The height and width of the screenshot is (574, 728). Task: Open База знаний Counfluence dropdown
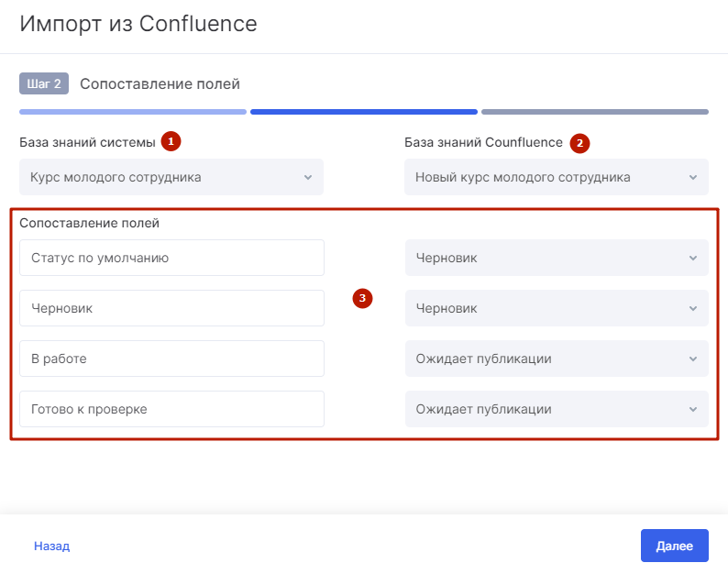pos(556,177)
